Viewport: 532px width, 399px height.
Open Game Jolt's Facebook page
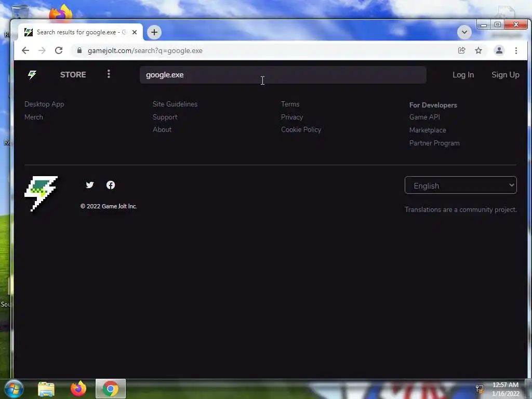click(x=111, y=185)
